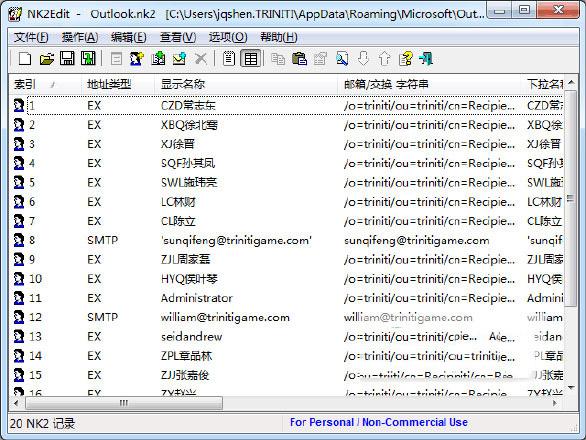Open the 选项(O) menu
The image size is (586, 440).
(x=228, y=37)
